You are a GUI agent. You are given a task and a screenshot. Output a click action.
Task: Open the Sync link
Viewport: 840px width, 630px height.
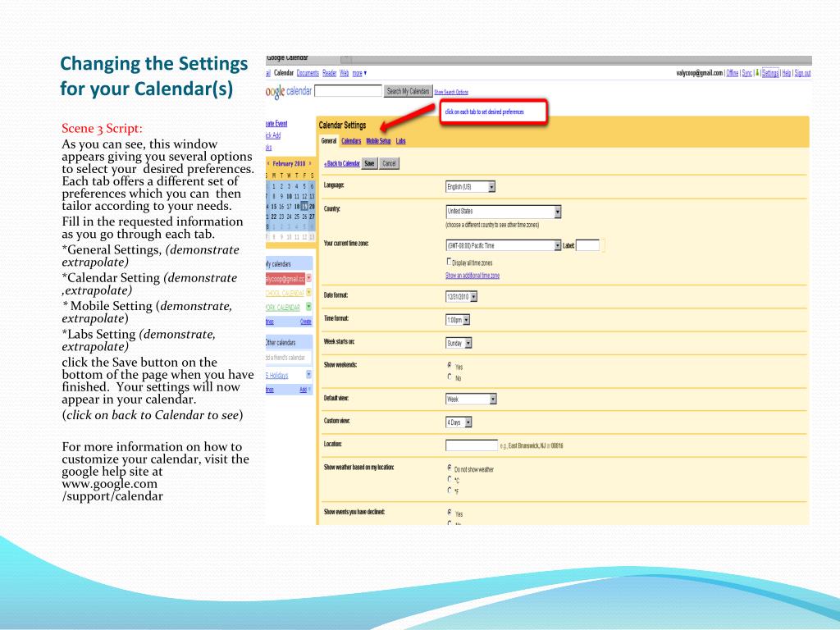(x=746, y=73)
